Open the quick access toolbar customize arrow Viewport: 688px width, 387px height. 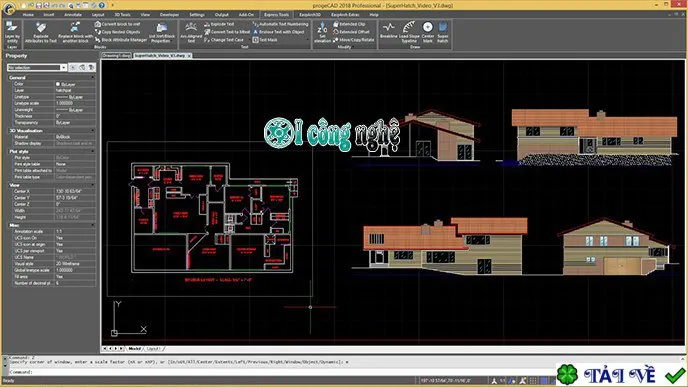click(x=112, y=5)
